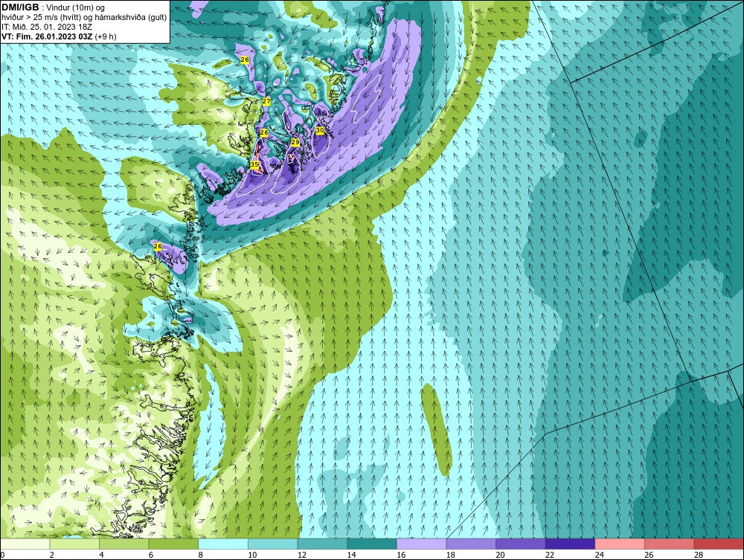Click scale value 22 on the legend
Viewport: 744px width, 560px height.
tap(550, 555)
